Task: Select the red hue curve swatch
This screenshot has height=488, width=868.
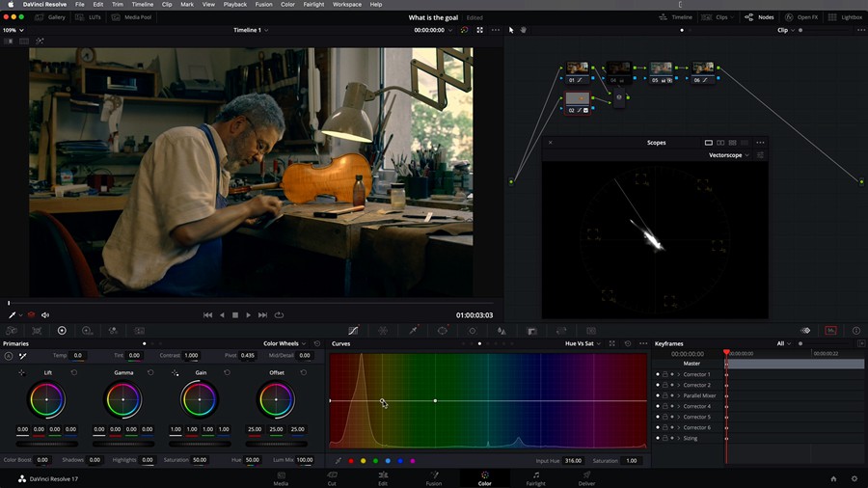Action: pos(351,460)
